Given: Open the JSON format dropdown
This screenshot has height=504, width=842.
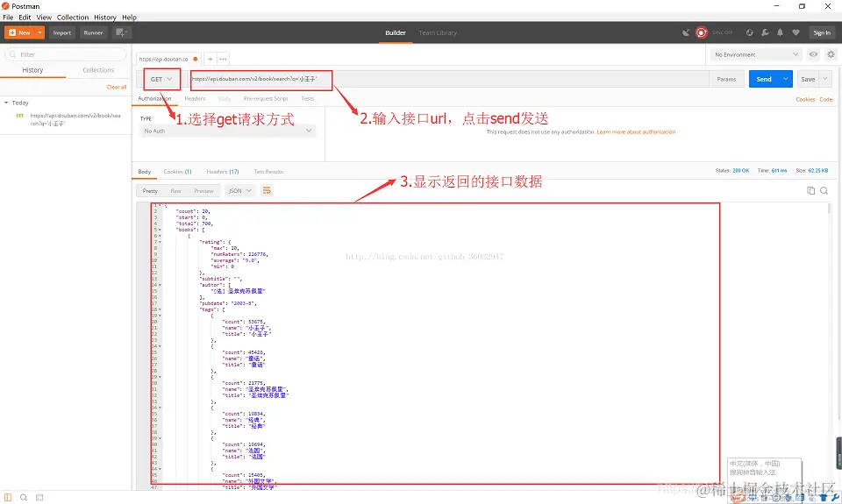Looking at the screenshot, I should pyautogui.click(x=240, y=190).
